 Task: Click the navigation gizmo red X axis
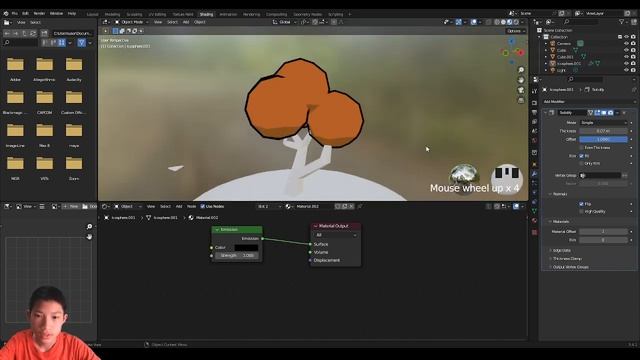click(x=520, y=53)
